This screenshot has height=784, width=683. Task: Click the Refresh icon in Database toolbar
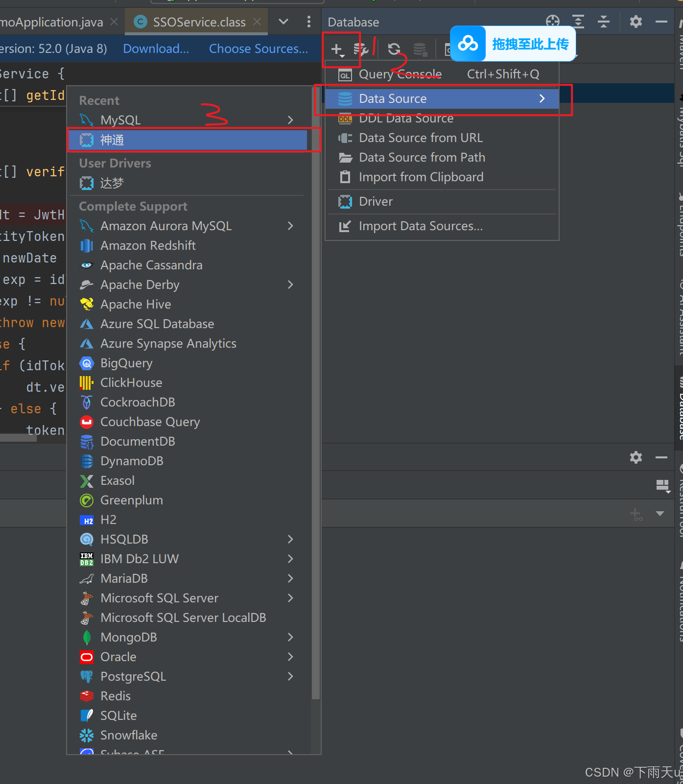[x=394, y=49]
